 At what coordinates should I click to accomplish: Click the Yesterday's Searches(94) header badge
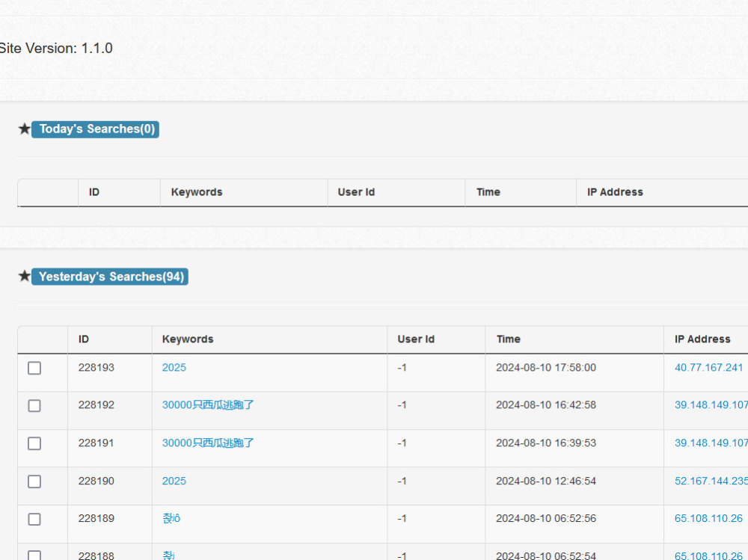tap(109, 276)
